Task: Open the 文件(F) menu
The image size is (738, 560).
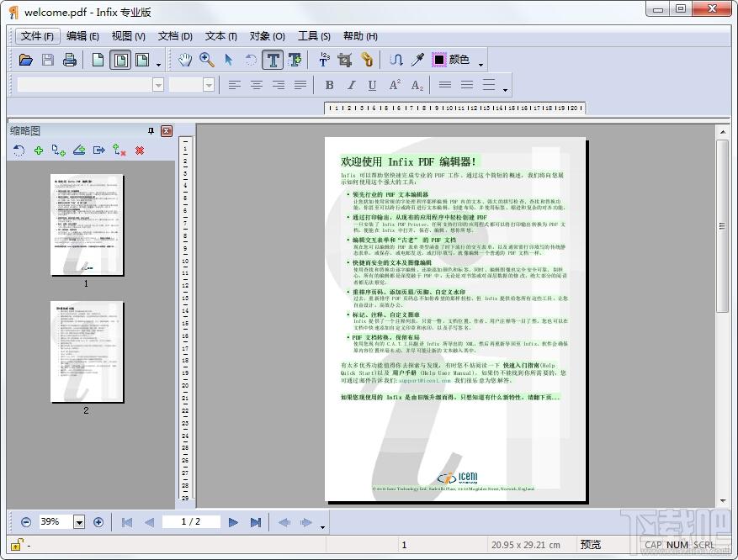Action: click(37, 35)
